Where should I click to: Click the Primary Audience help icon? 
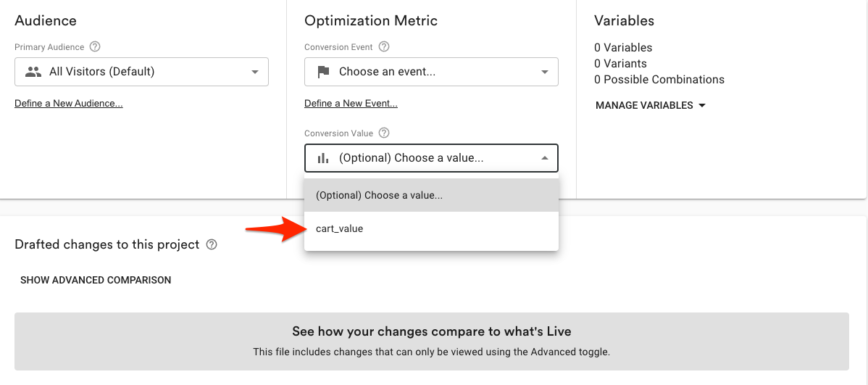[95, 47]
